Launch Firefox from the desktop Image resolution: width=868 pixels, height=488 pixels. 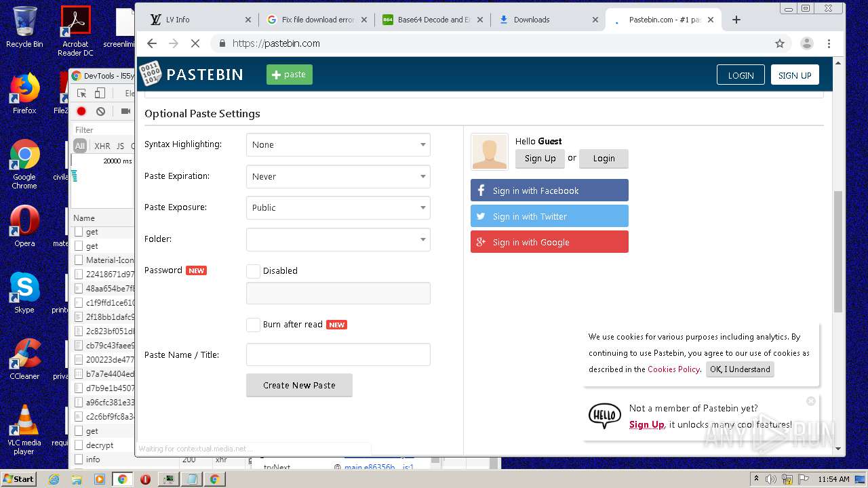pos(24,93)
